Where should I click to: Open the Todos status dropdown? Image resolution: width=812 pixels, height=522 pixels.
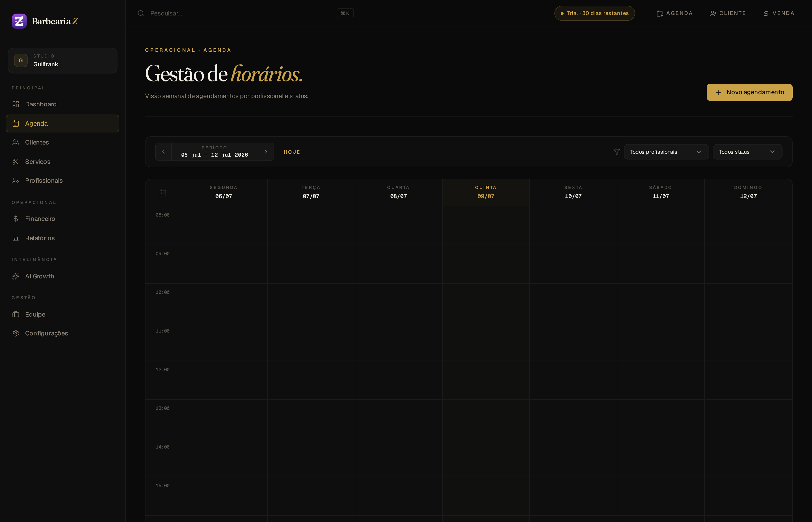(747, 152)
